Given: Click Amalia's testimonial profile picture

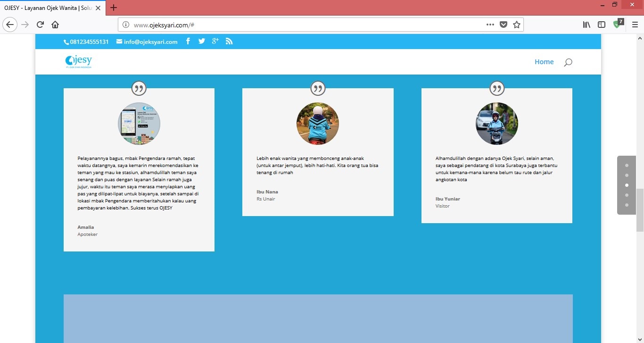Looking at the screenshot, I should point(139,124).
